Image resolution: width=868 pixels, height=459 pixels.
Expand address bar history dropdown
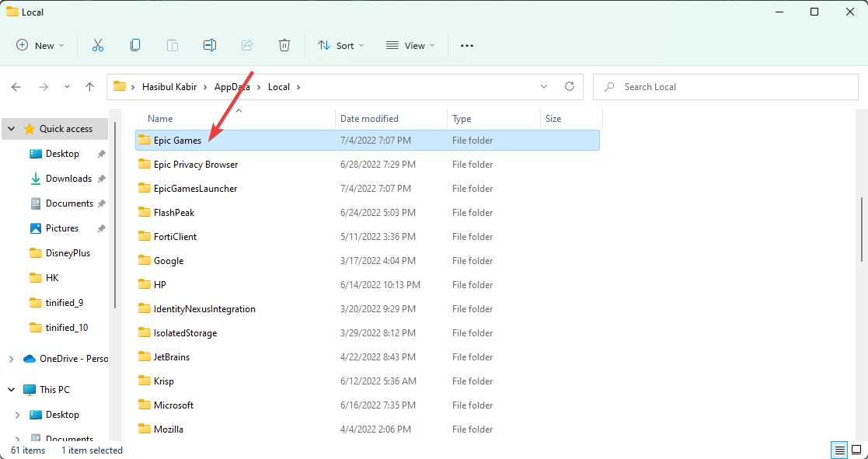pyautogui.click(x=544, y=86)
